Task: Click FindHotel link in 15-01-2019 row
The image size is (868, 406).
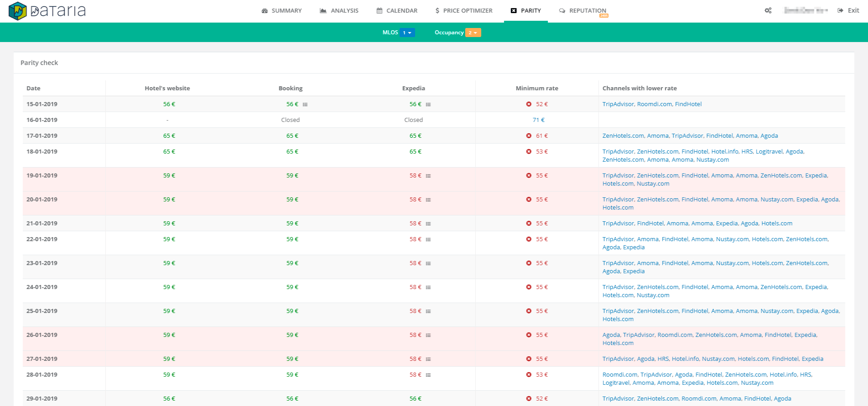Action: [688, 104]
